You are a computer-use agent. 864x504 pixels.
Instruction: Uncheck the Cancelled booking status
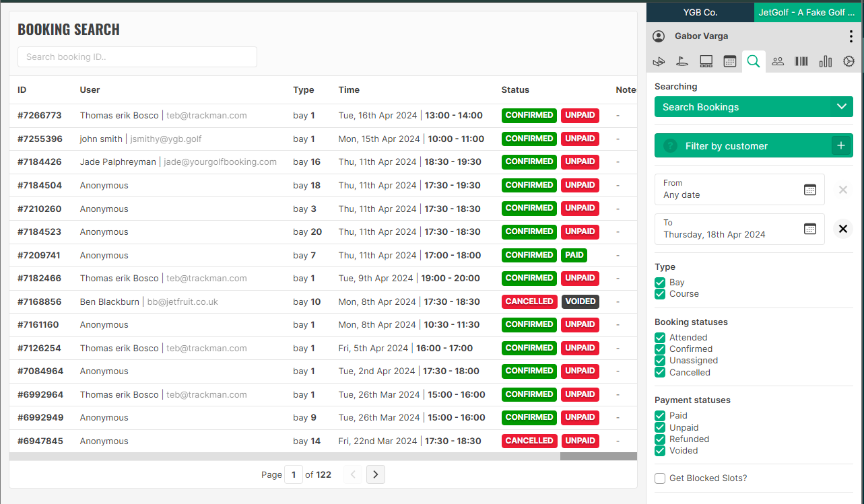(660, 372)
